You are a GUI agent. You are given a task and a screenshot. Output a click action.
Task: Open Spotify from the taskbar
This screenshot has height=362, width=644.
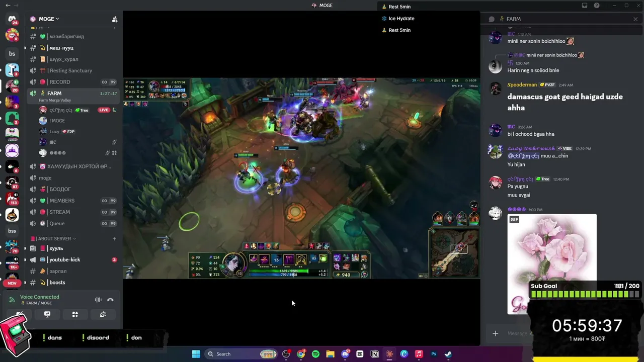coord(315,354)
